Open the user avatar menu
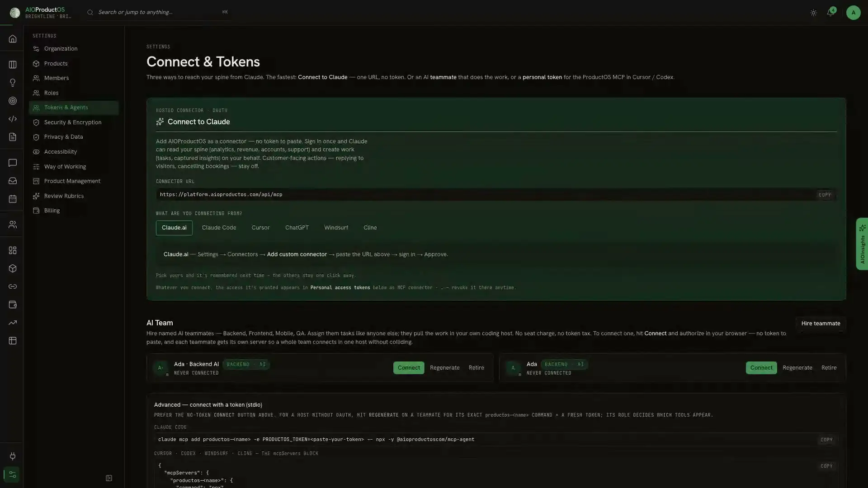The width and height of the screenshot is (868, 488). (x=853, y=13)
